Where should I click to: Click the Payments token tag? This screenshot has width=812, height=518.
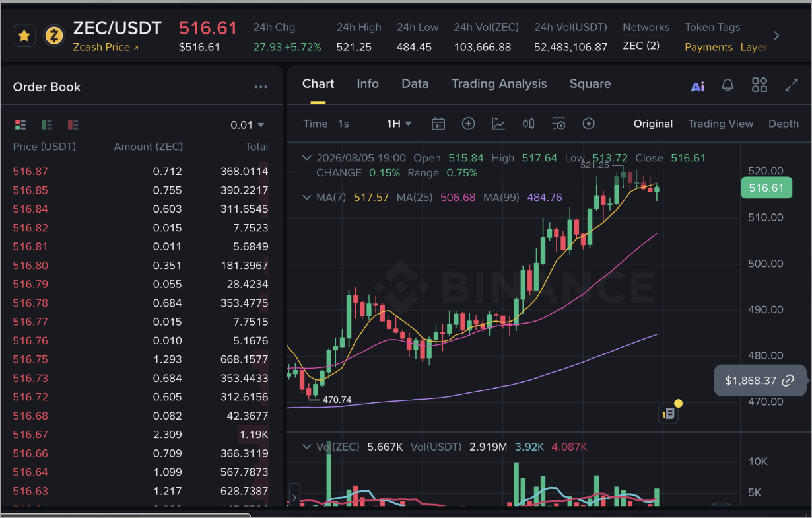(708, 47)
